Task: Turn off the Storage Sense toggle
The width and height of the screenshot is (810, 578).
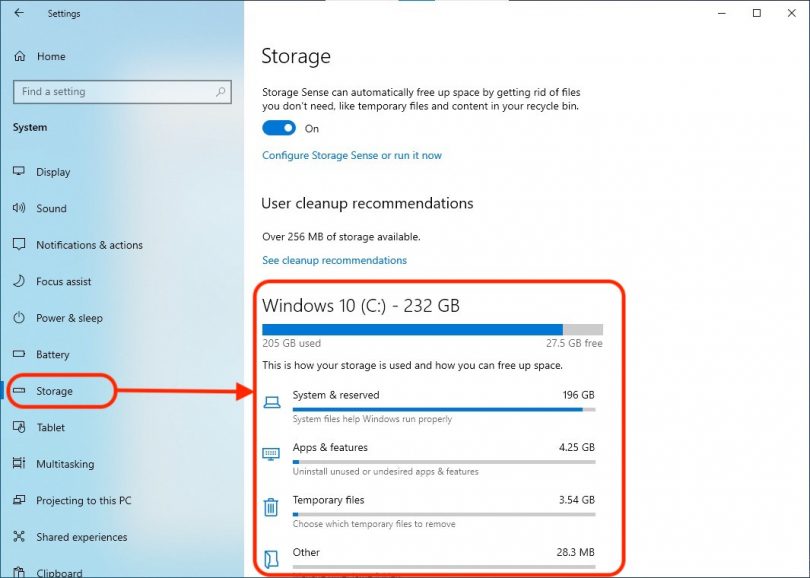Action: (279, 128)
